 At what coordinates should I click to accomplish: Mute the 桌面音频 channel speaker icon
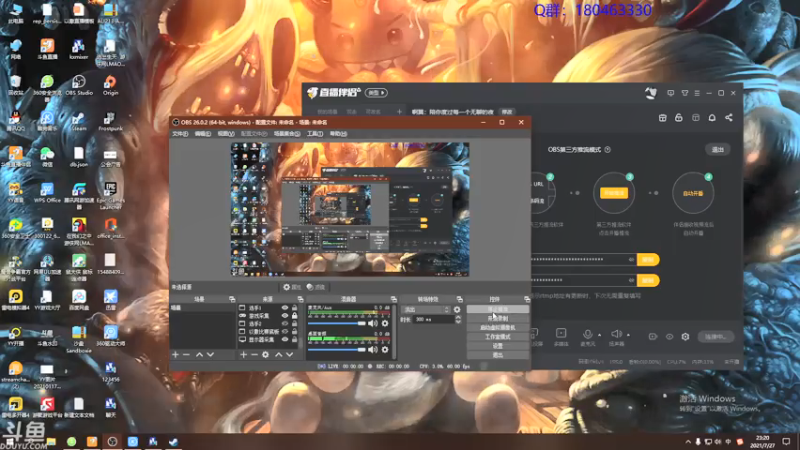(x=373, y=349)
